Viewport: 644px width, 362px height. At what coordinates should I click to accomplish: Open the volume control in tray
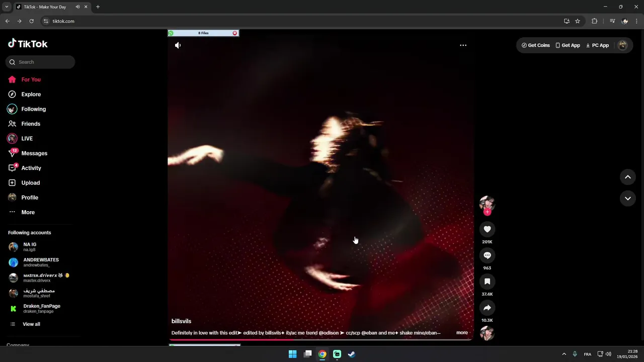[x=608, y=354]
